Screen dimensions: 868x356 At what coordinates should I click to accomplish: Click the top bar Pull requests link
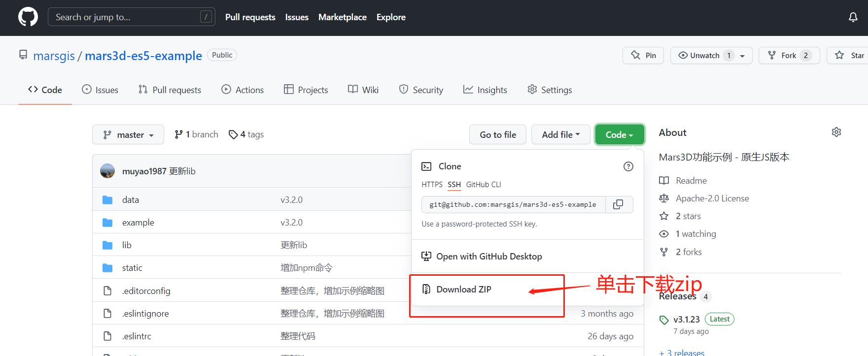point(250,17)
